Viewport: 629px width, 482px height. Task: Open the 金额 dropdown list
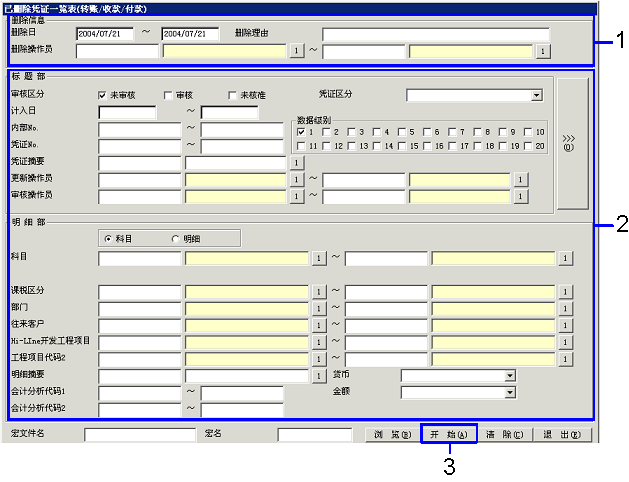509,392
